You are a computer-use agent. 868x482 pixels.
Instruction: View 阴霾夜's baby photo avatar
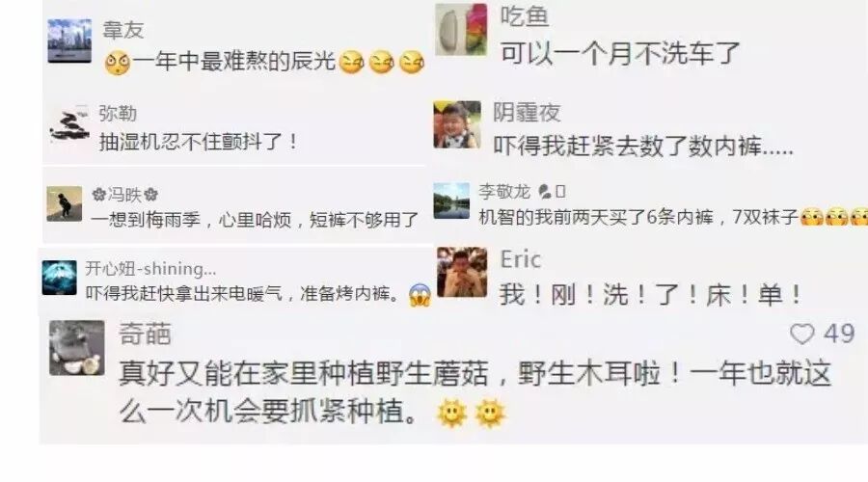(x=457, y=124)
